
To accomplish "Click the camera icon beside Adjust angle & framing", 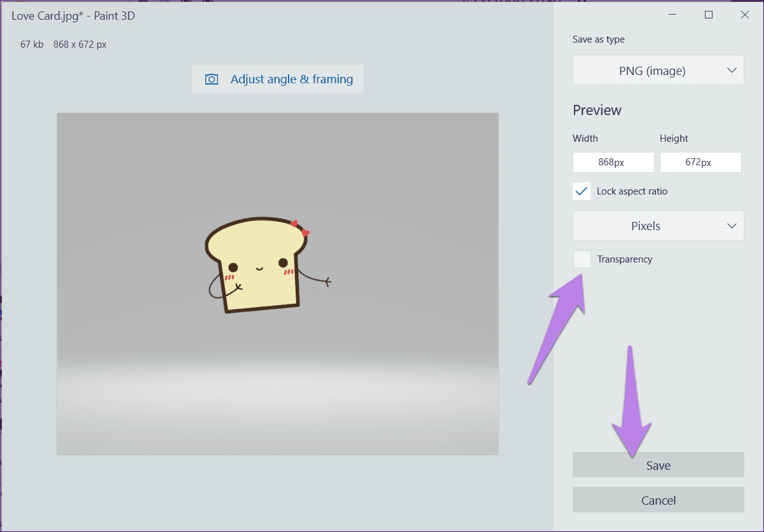I will (x=212, y=79).
